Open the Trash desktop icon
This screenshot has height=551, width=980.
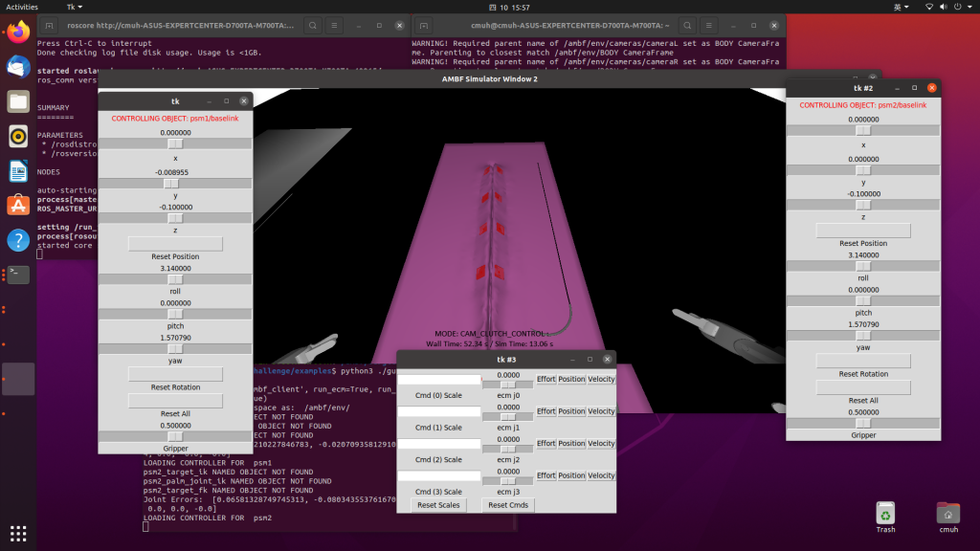coord(885,518)
